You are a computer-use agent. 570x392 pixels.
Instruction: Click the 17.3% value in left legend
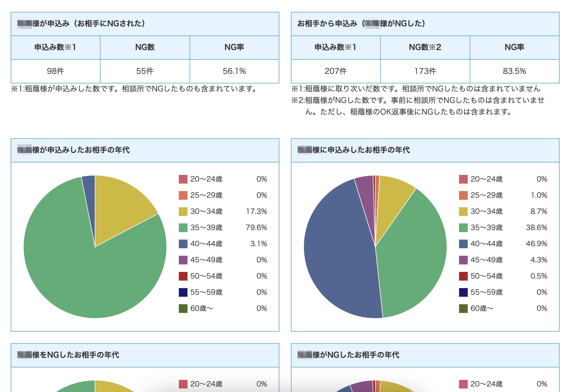(257, 211)
